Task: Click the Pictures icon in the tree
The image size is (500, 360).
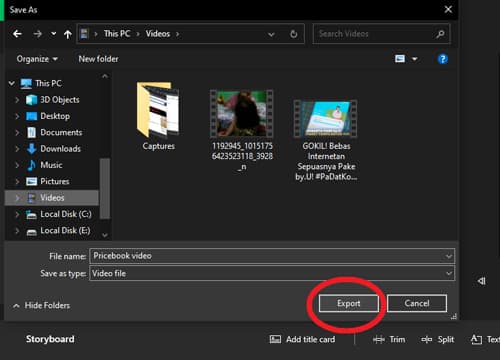Action: 31,181
